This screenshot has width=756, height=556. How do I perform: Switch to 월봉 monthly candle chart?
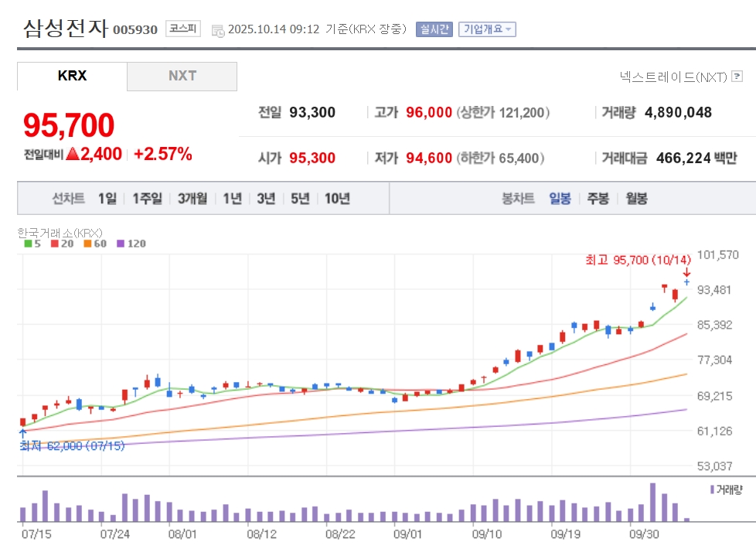pyautogui.click(x=636, y=199)
